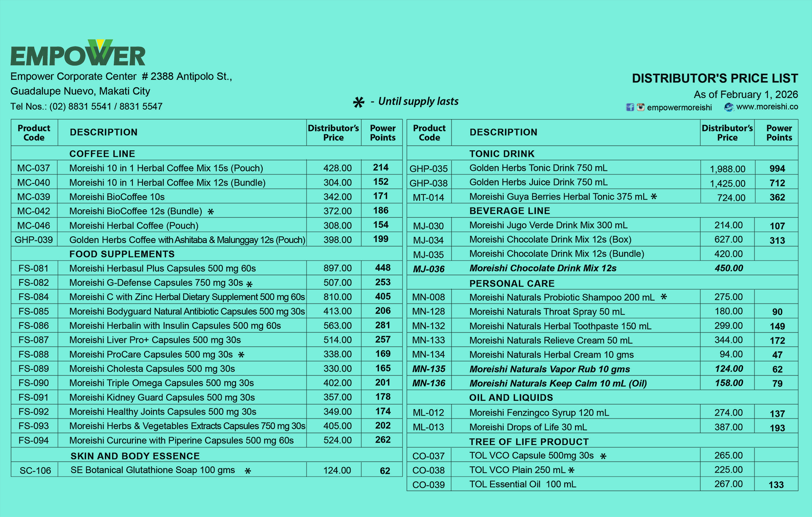Select the COFFEE LINE section heading
The image size is (812, 517).
(x=102, y=154)
